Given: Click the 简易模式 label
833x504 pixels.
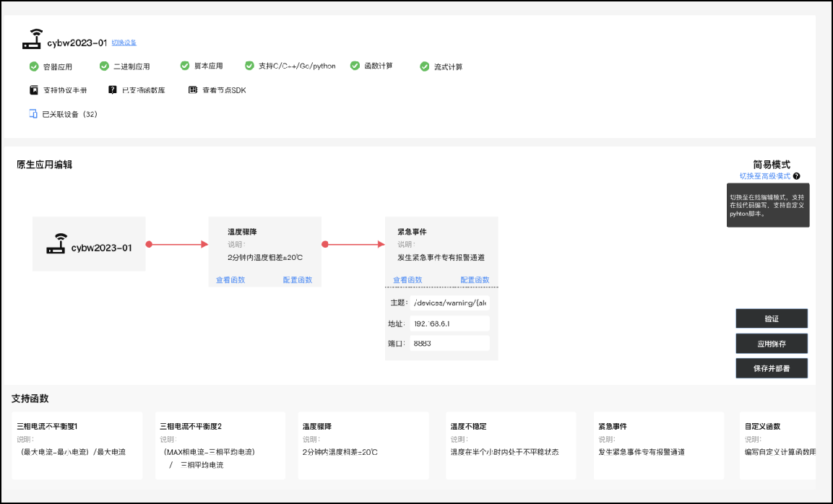Looking at the screenshot, I should point(772,165).
